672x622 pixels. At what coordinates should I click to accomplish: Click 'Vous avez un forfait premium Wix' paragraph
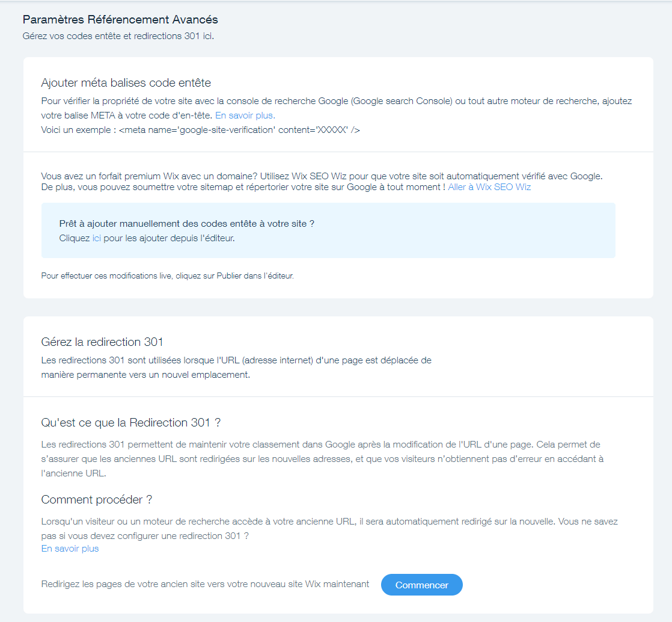(x=322, y=182)
